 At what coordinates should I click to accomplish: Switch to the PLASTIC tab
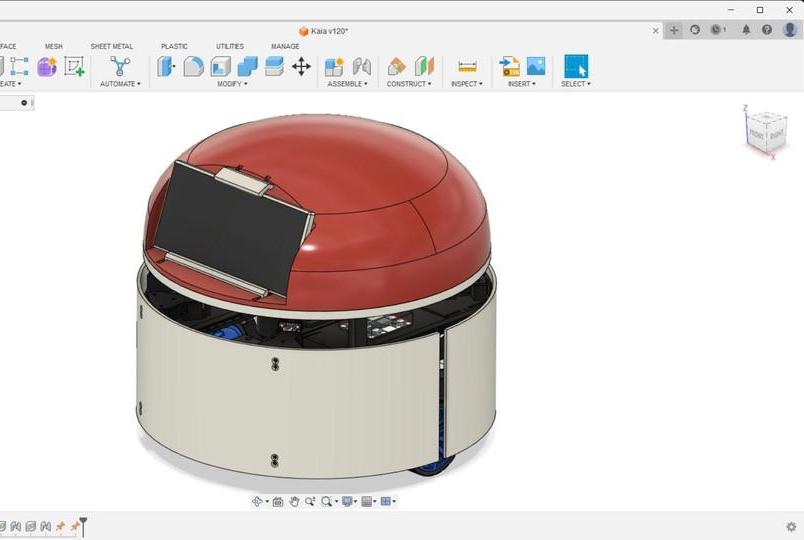(x=174, y=46)
